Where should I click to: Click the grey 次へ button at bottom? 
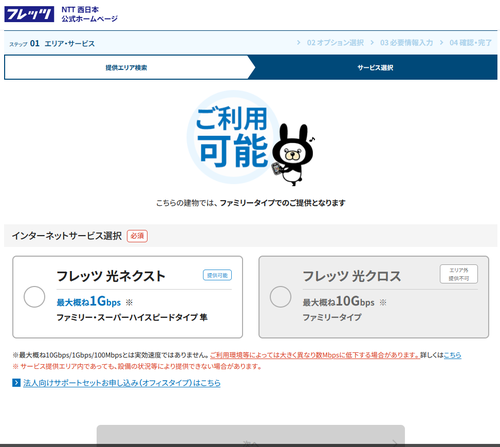(x=251, y=435)
